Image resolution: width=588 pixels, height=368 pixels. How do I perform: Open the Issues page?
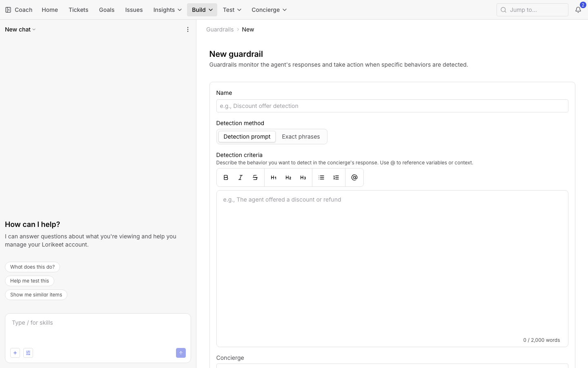(x=134, y=10)
